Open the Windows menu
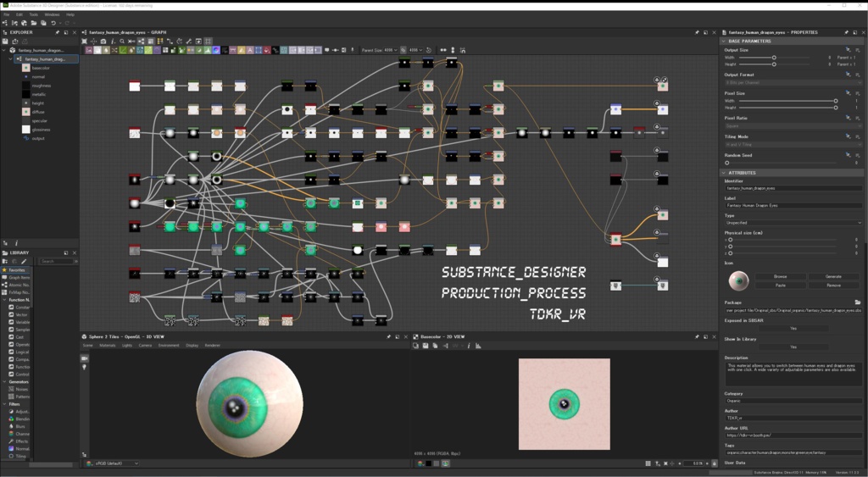Viewport: 868px width, 477px height. tap(52, 14)
